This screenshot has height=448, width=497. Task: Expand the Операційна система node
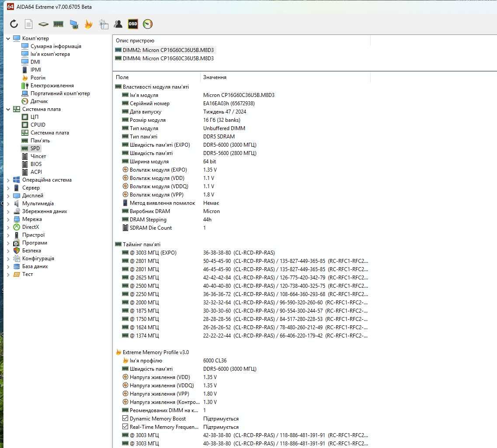[8, 180]
